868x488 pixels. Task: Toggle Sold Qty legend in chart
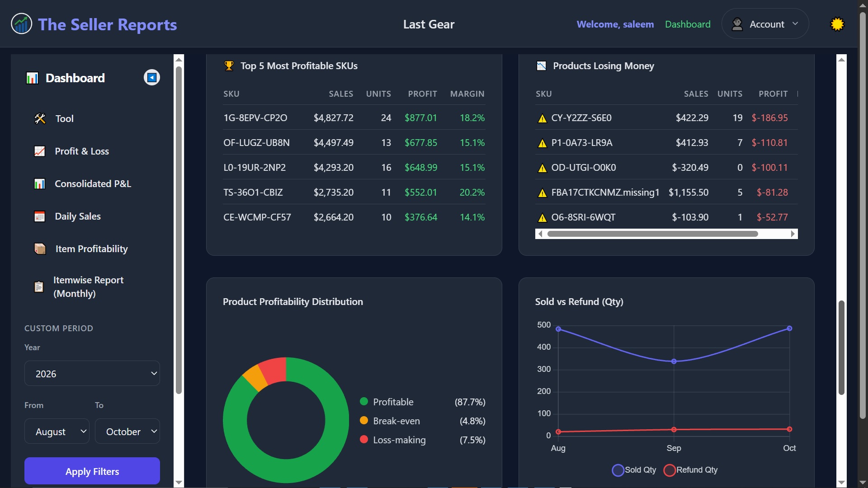point(634,470)
